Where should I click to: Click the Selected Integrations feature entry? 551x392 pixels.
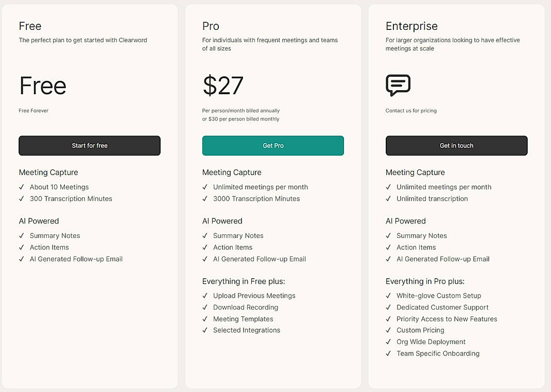click(x=246, y=330)
